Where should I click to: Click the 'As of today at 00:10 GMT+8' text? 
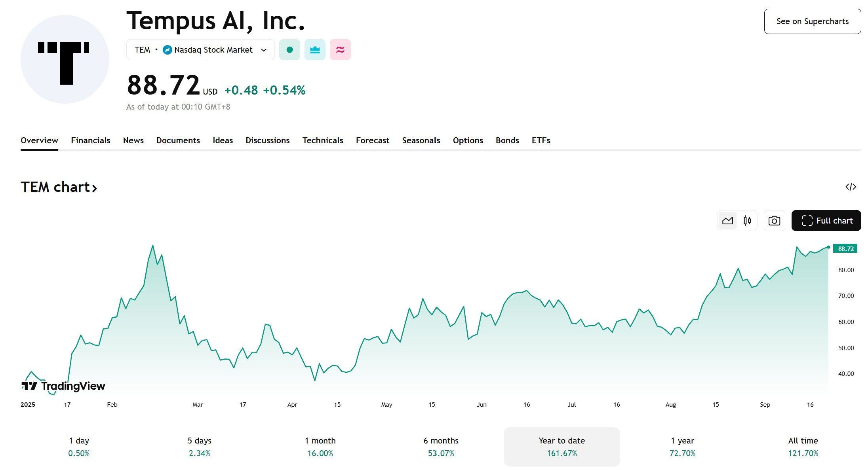(178, 107)
